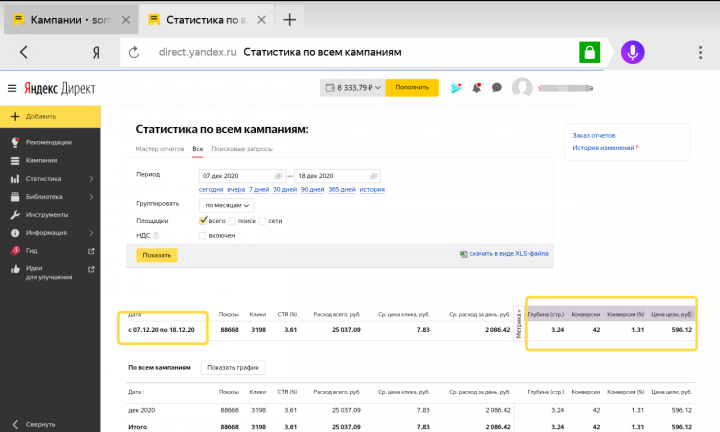Open new browser tab with plus icon
Image resolution: width=720 pixels, height=432 pixels.
[290, 19]
